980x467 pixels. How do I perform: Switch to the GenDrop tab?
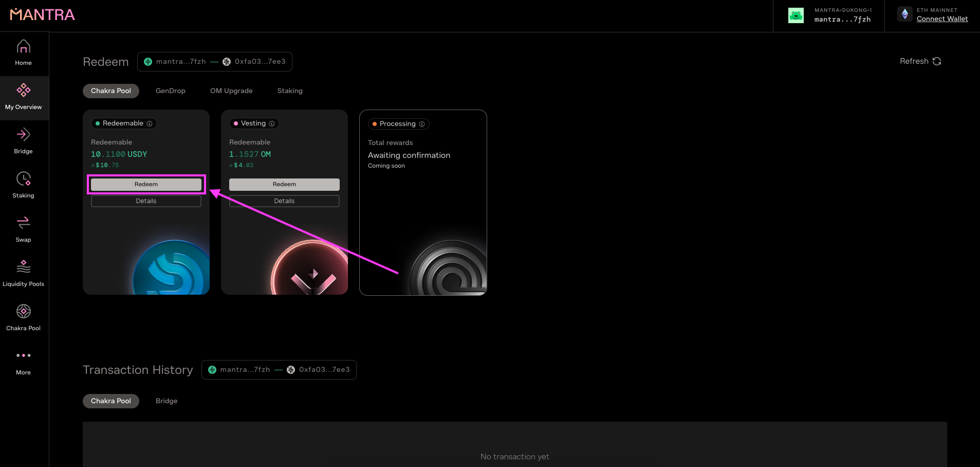pos(170,91)
